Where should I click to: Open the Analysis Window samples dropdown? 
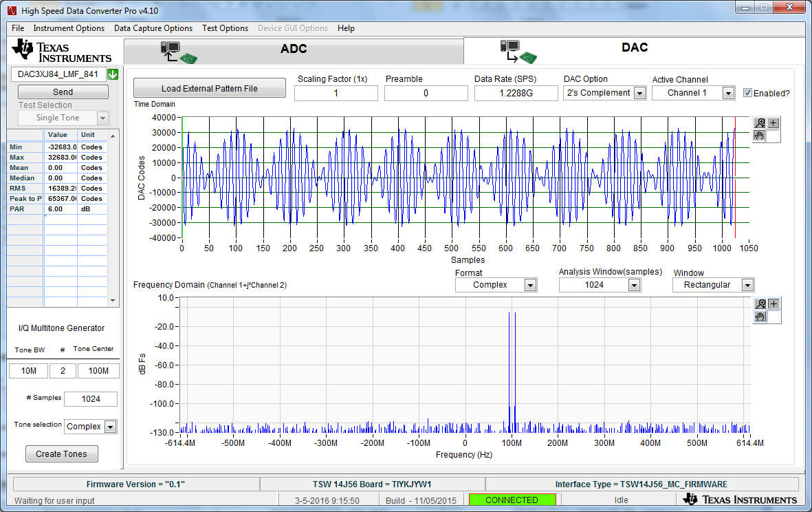[x=634, y=285]
